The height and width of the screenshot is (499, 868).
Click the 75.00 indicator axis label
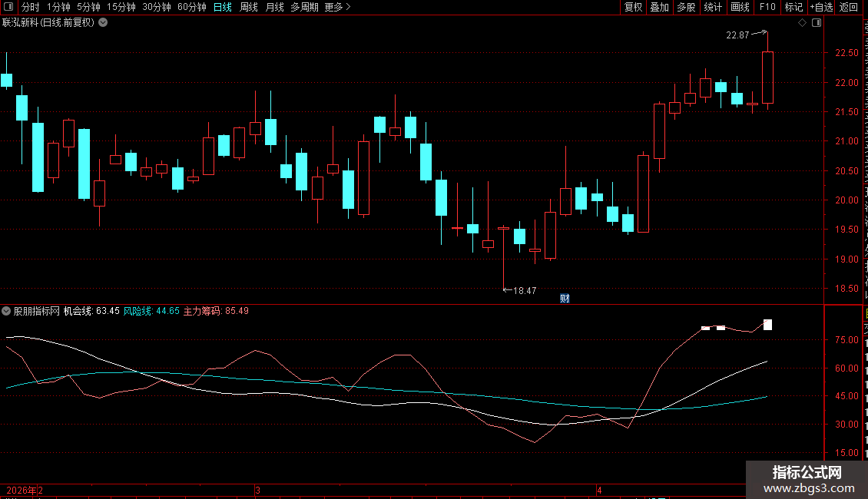coord(846,339)
